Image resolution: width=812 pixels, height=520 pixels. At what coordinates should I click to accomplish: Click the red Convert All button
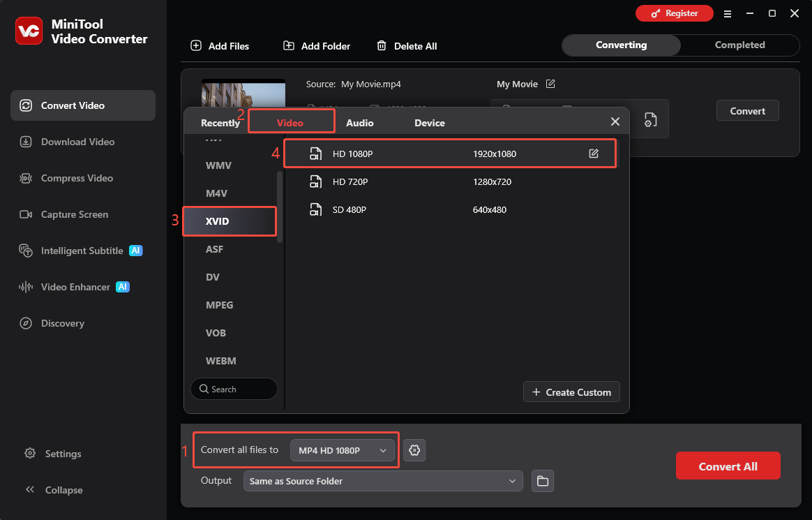[x=728, y=466]
